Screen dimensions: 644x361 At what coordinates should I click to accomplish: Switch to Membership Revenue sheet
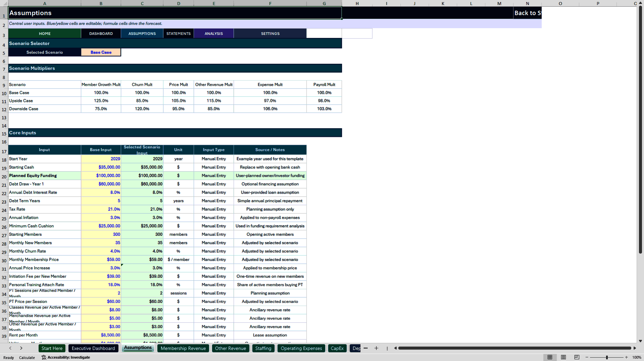coord(183,348)
